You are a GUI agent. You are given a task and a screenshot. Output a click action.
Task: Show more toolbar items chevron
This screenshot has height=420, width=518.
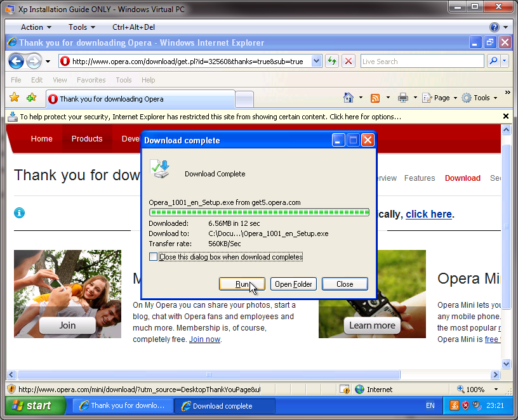click(x=508, y=93)
